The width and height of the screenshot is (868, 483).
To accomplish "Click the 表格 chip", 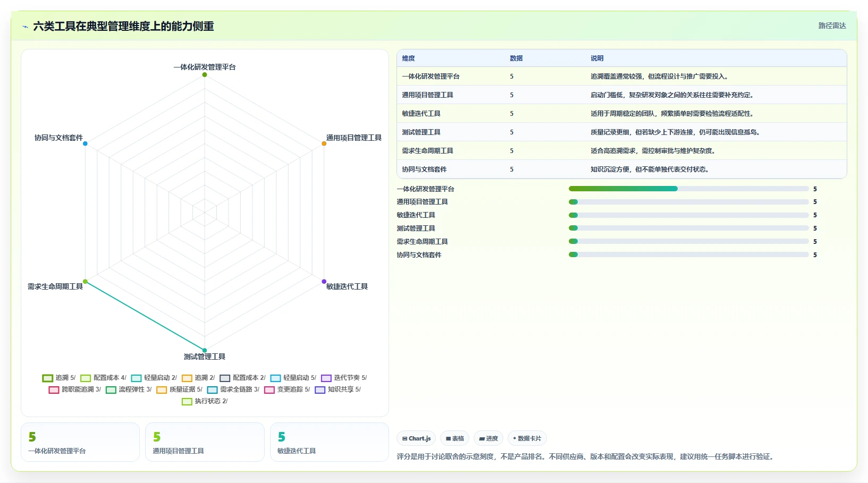I will 454,438.
